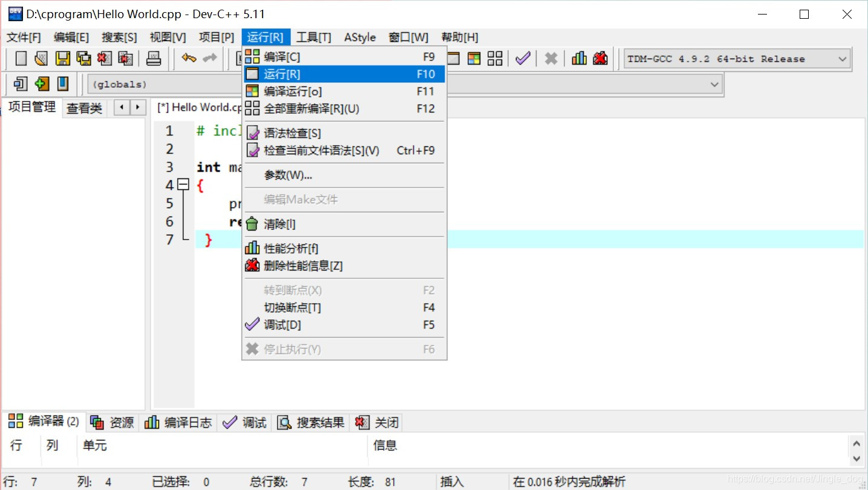Screen dimensions: 868x490
Task: Click the Save (floppy disk) toolbar icon
Action: 63,59
